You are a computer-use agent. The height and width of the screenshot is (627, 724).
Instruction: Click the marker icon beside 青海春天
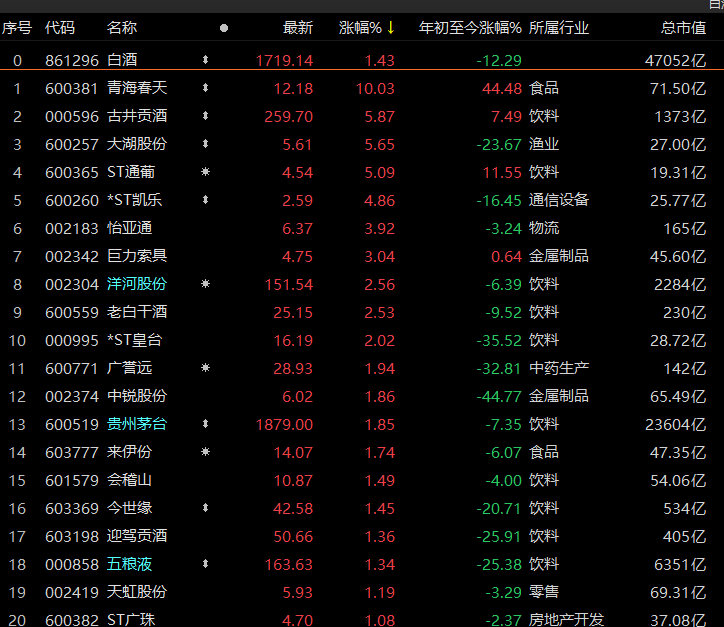coord(206,88)
